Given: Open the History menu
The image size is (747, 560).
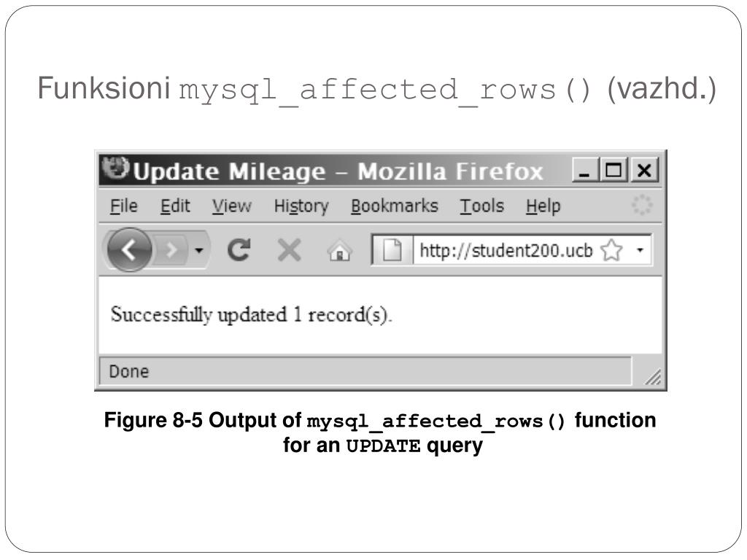Looking at the screenshot, I should point(301,206).
